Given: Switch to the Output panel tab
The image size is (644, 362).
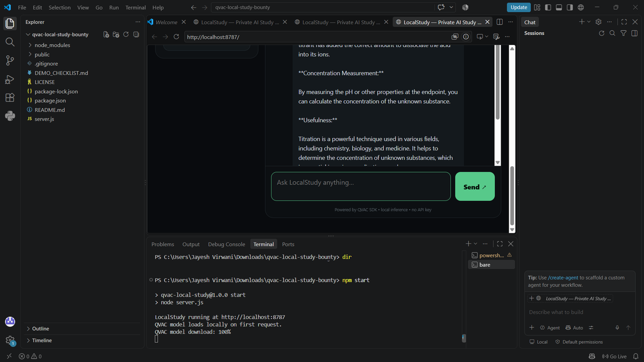Looking at the screenshot, I should [x=191, y=244].
